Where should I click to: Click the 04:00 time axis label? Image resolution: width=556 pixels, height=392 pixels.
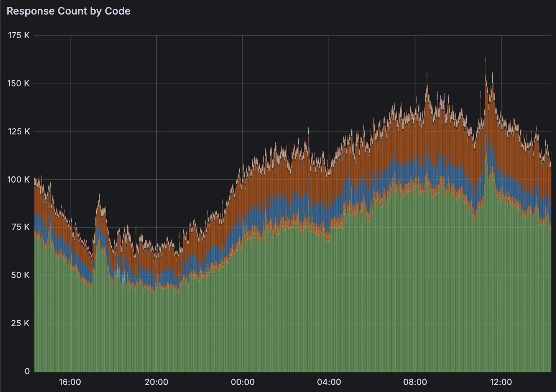[x=329, y=381]
